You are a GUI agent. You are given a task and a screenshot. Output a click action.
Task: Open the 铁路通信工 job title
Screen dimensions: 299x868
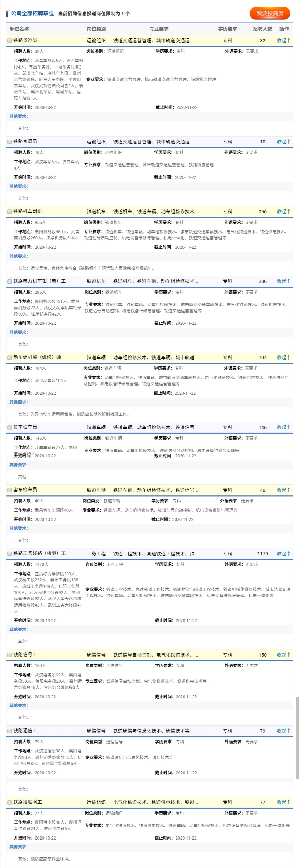click(x=25, y=731)
